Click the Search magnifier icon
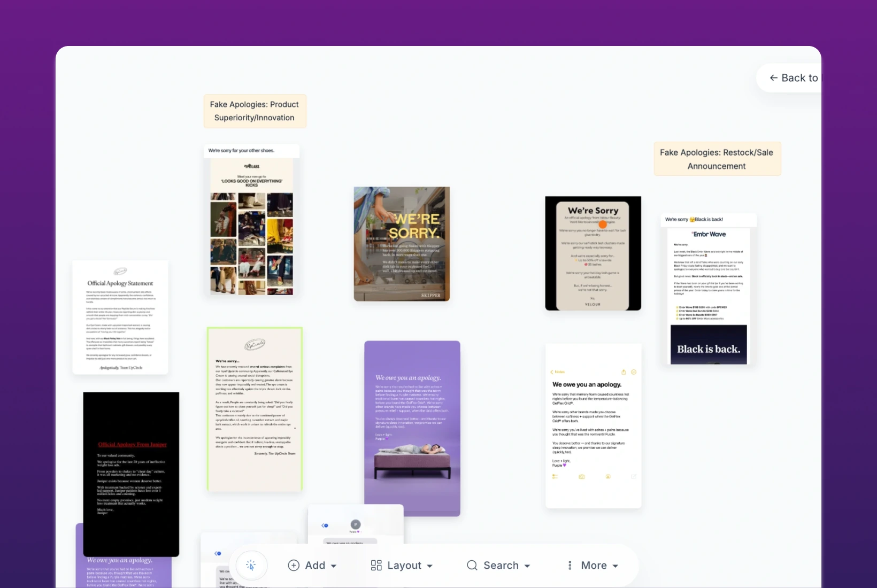The width and height of the screenshot is (877, 588). point(472,565)
